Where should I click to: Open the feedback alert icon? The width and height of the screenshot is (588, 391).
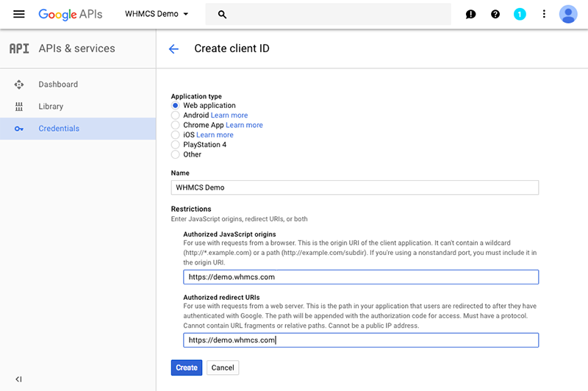470,14
